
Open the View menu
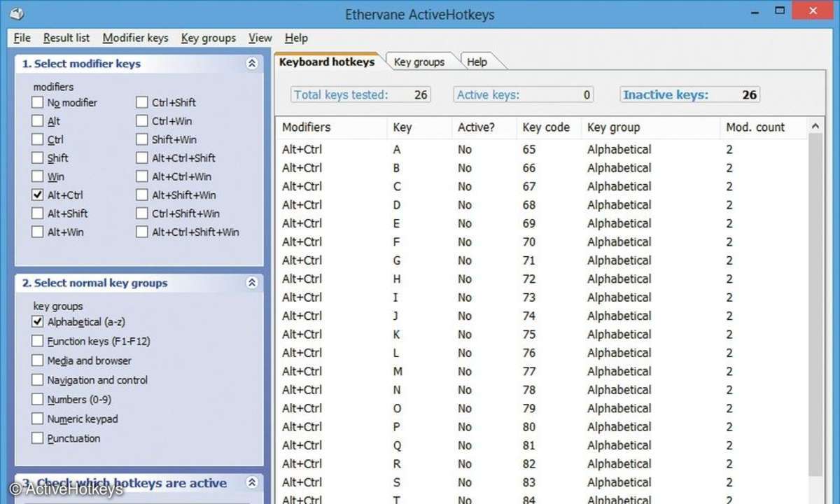260,38
